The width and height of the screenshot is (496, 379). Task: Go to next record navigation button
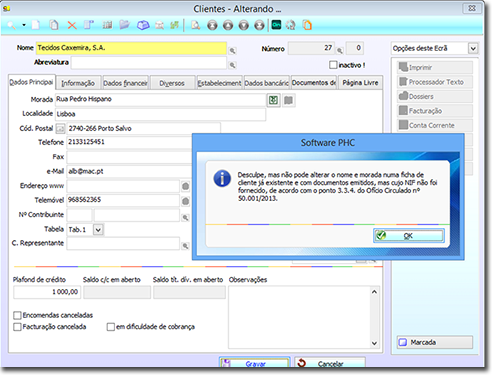244,25
